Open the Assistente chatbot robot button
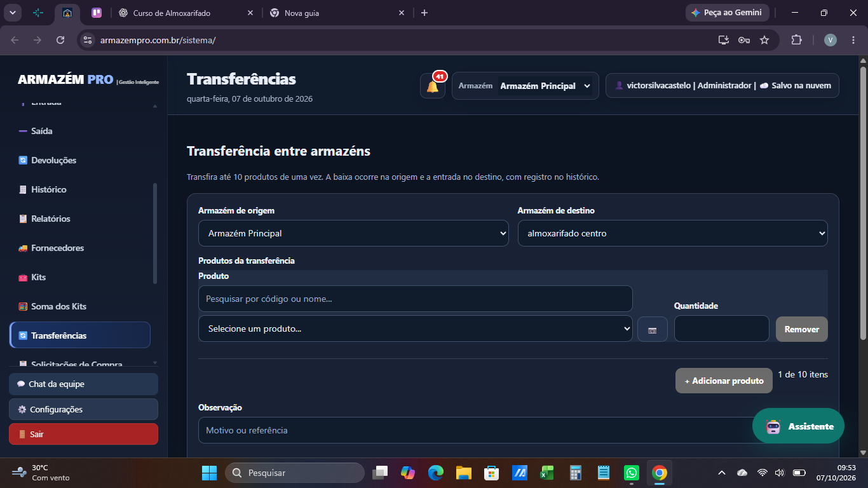 point(798,426)
